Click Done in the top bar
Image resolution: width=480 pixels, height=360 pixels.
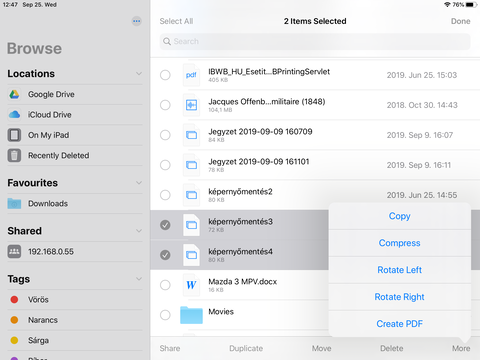tap(461, 21)
